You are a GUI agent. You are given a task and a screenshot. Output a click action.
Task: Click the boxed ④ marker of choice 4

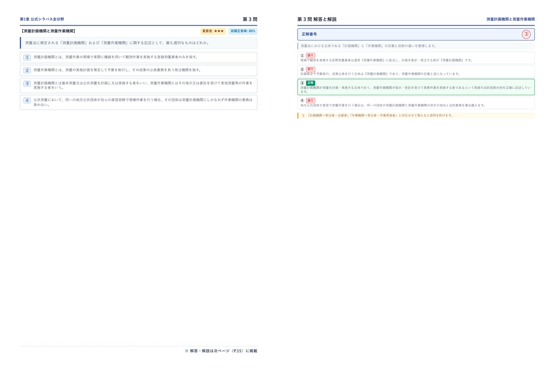pos(27,100)
